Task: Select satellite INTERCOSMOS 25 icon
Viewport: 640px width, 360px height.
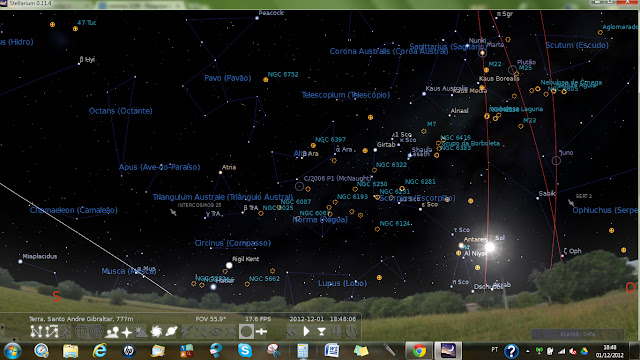Action: [x=173, y=212]
